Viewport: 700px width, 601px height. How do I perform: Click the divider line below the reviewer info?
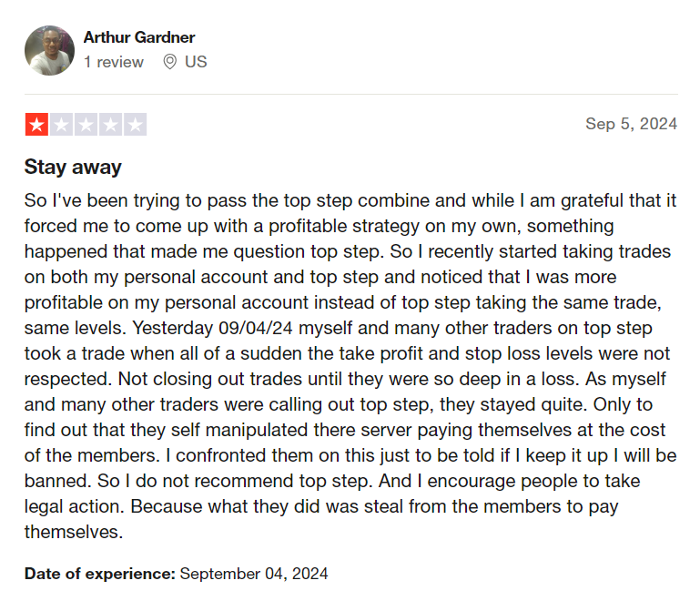pyautogui.click(x=350, y=94)
